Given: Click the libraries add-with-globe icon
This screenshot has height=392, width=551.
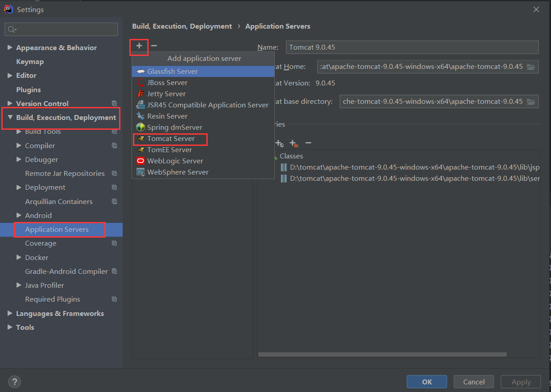Looking at the screenshot, I should click(279, 143).
